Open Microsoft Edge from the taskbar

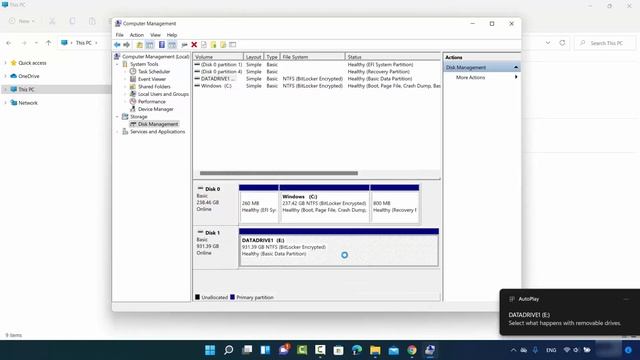[x=357, y=350]
